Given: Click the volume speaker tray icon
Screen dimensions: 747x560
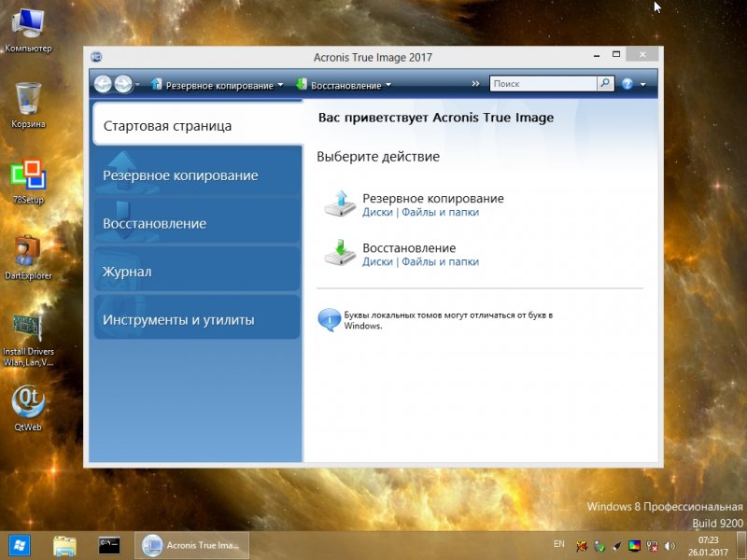Looking at the screenshot, I should [x=669, y=546].
